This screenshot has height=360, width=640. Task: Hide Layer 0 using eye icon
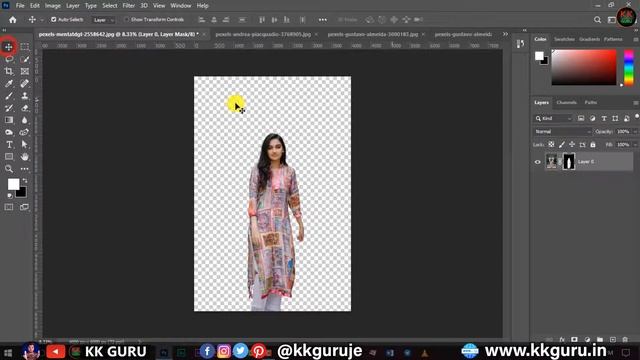pyautogui.click(x=538, y=162)
